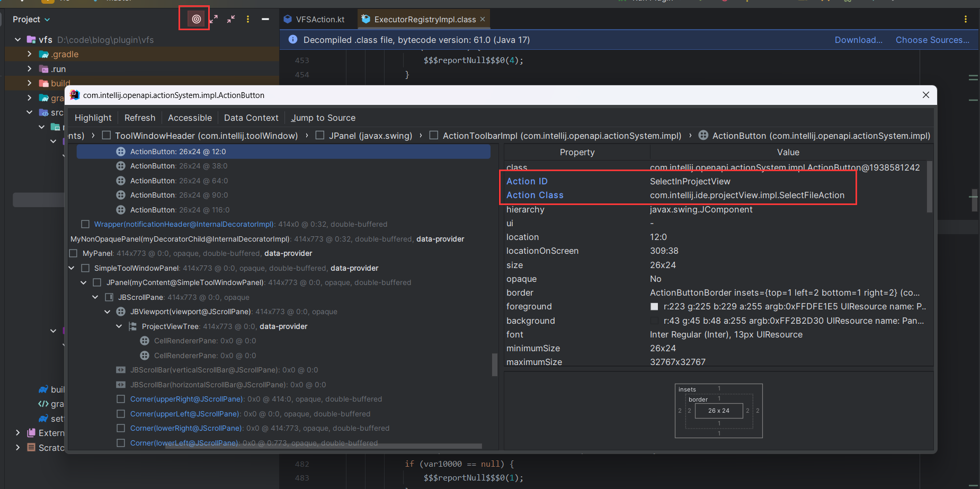The width and height of the screenshot is (980, 489).
Task: Collapse JBScrollPane node
Action: 95,297
